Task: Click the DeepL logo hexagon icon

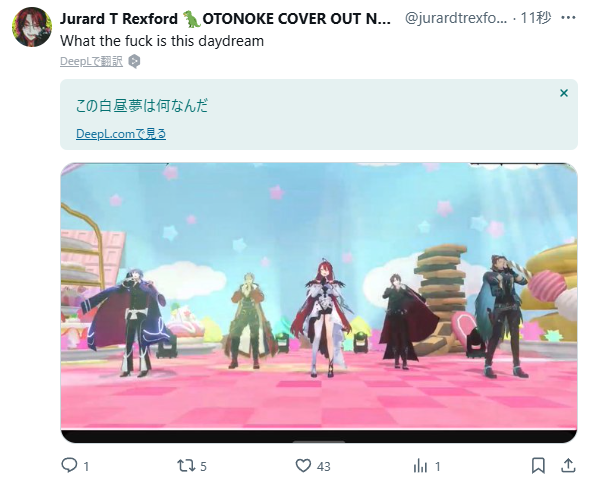Action: coord(134,61)
